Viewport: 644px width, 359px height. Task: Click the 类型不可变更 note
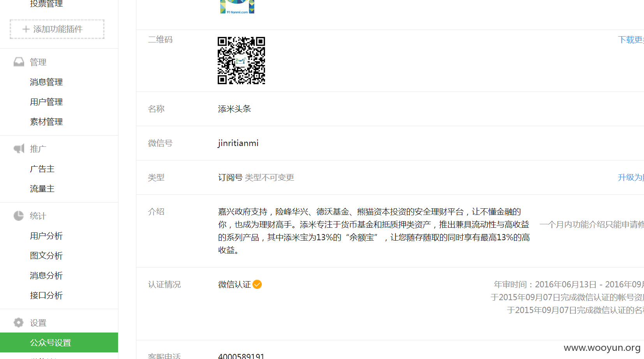coord(269,178)
